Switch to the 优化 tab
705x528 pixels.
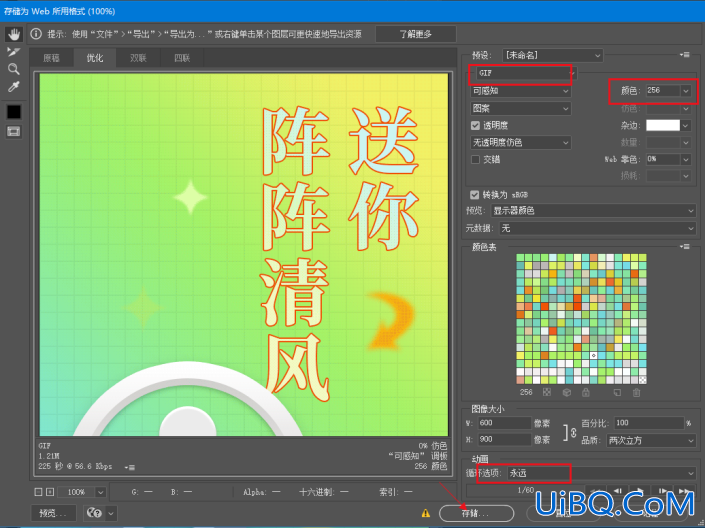pos(94,58)
